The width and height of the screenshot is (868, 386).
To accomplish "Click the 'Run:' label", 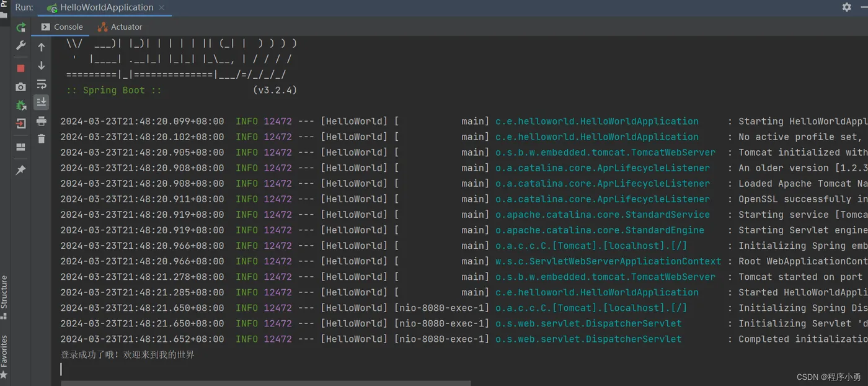I will pyautogui.click(x=24, y=7).
